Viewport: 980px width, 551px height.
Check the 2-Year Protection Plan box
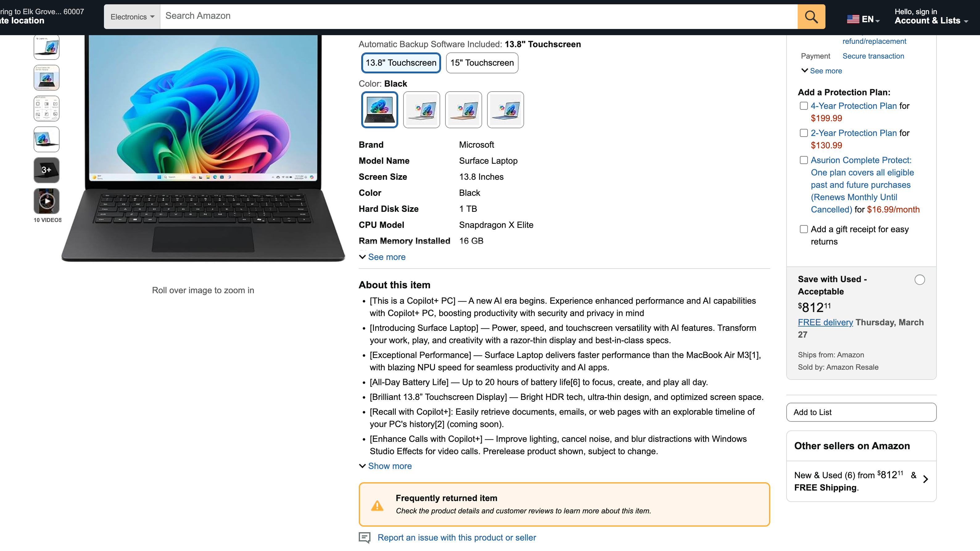coord(804,133)
